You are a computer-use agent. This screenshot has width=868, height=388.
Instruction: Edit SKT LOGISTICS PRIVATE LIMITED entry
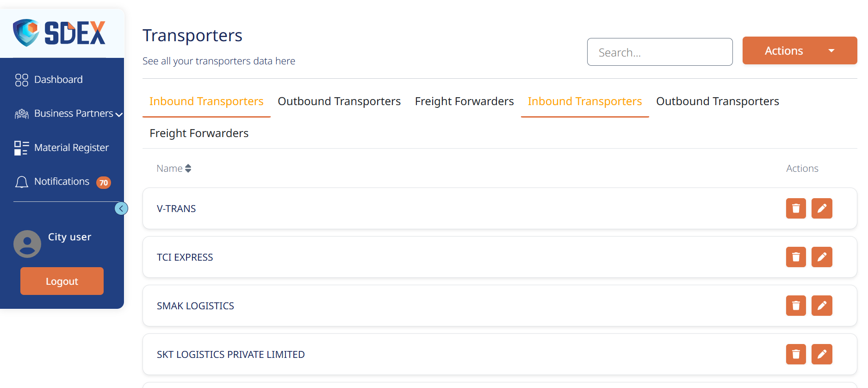[822, 354]
